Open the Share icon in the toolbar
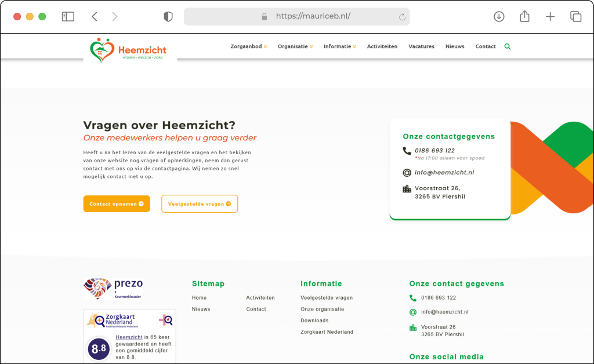The width and height of the screenshot is (594, 364). pyautogui.click(x=524, y=16)
